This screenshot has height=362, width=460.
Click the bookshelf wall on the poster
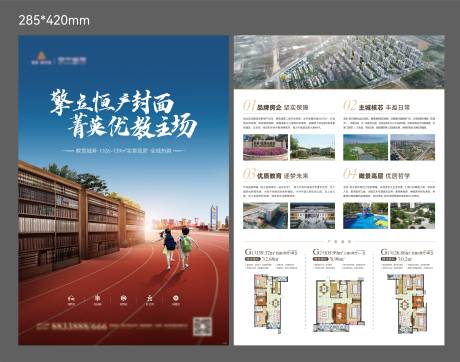pos(82,220)
